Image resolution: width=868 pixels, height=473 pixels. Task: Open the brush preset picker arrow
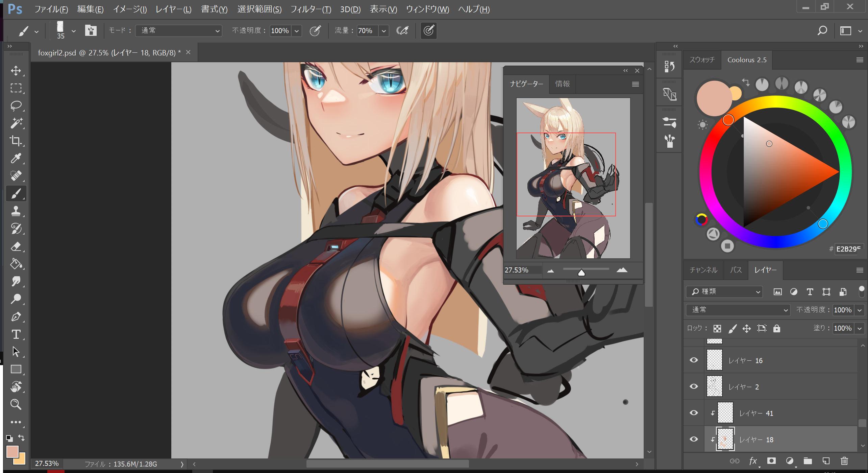(73, 31)
